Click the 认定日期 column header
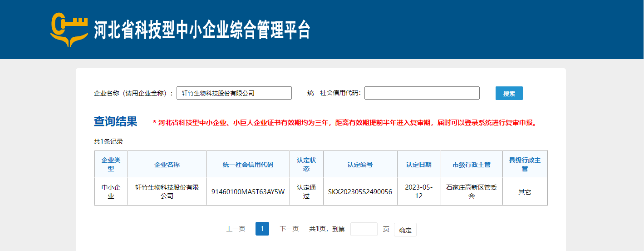 click(418, 165)
